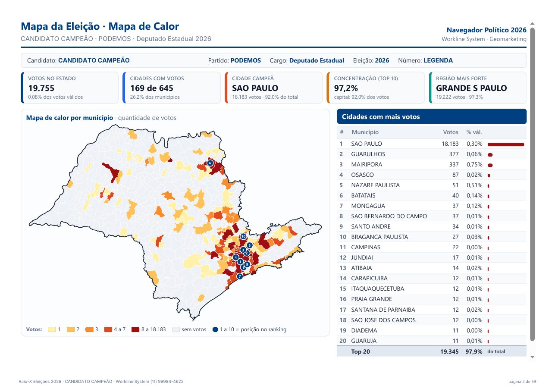Click the vertical scrollbar thumb
The image size is (555, 392).
tap(532, 184)
